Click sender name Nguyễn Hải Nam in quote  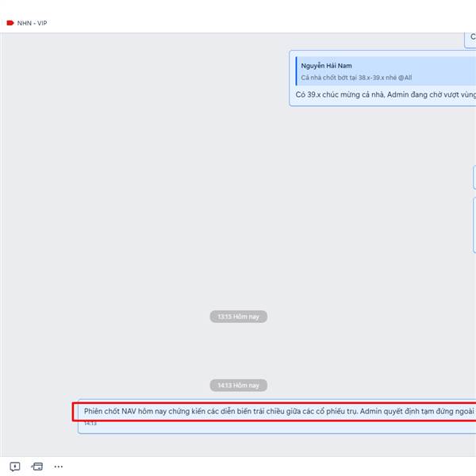pyautogui.click(x=326, y=66)
